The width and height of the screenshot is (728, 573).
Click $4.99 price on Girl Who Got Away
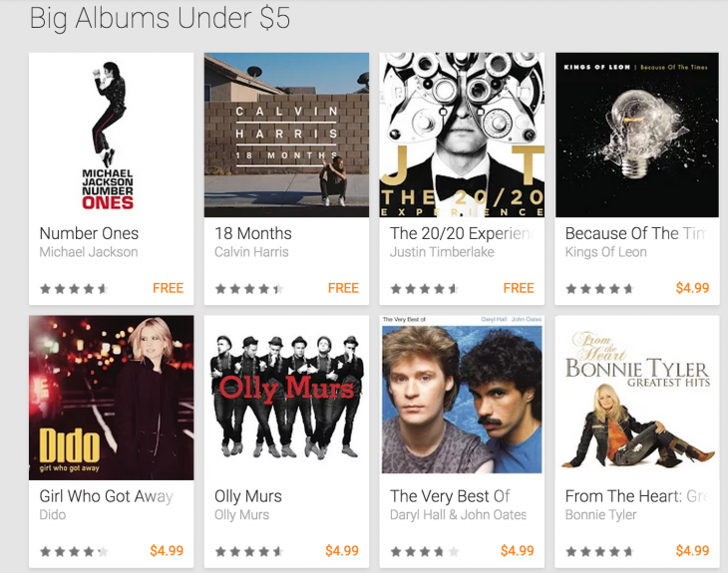(167, 551)
